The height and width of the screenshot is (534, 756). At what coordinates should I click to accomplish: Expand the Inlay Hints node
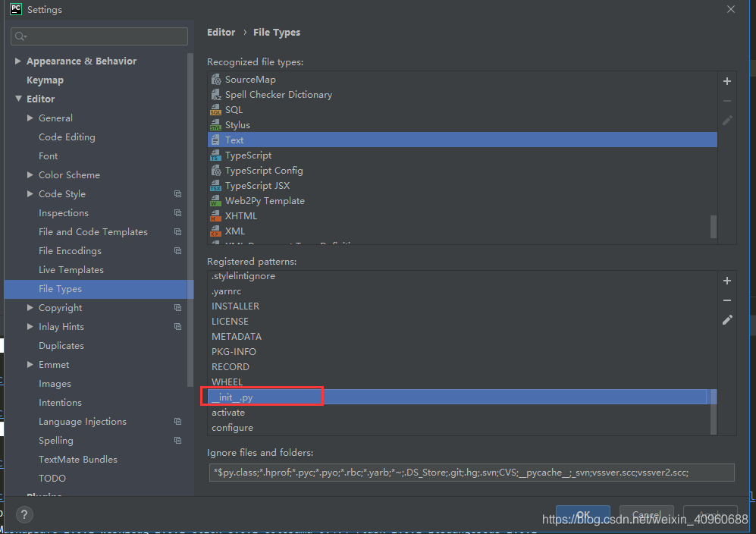tap(30, 327)
